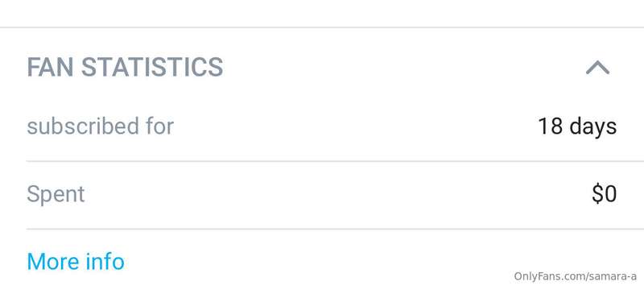Open the More info link

click(x=76, y=262)
